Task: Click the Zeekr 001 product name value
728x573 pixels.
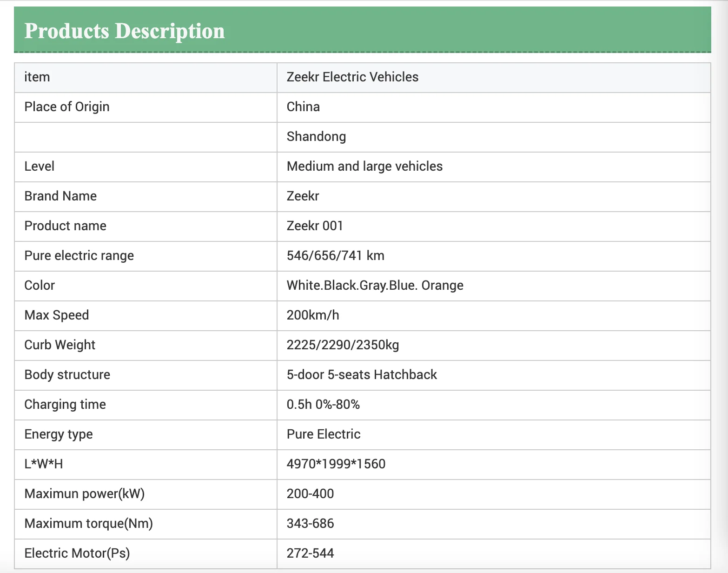Action: click(x=315, y=226)
